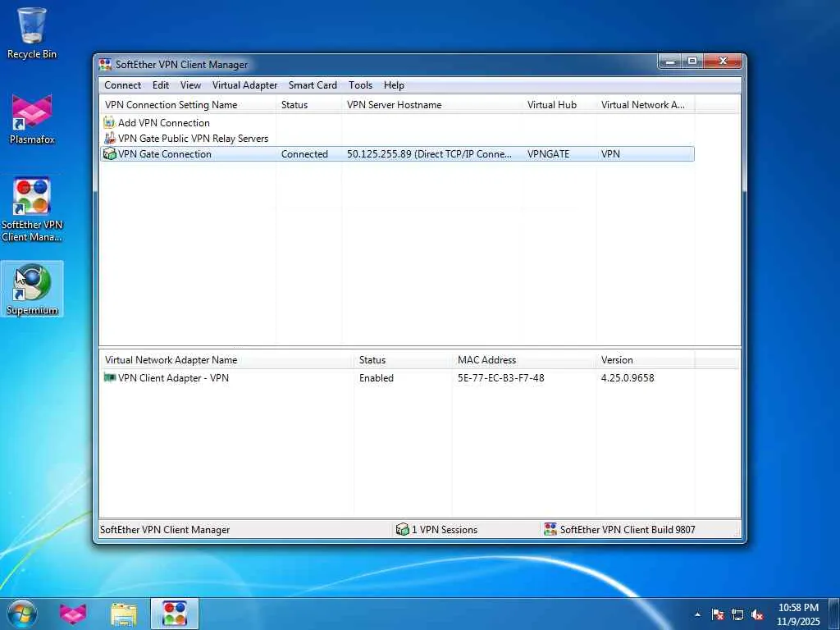840x630 pixels.
Task: Select the 'VPN Client Adapter - VPN' text
Action: point(174,377)
